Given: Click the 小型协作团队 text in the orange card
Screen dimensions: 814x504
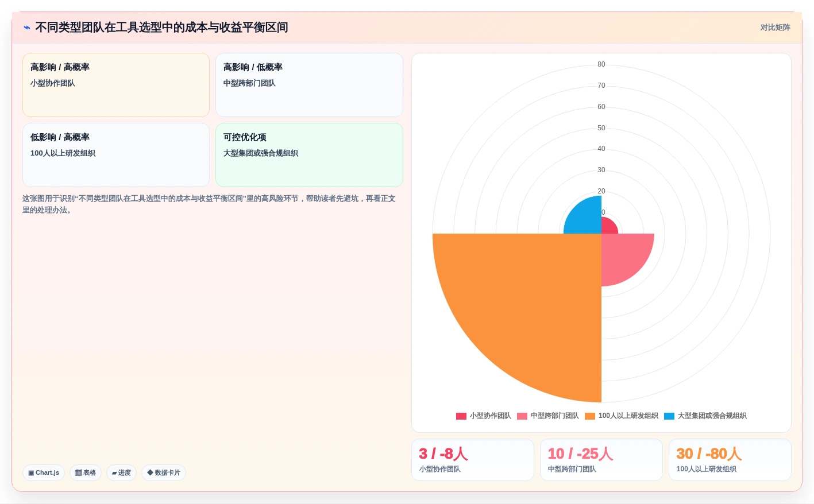Looking at the screenshot, I should [53, 83].
